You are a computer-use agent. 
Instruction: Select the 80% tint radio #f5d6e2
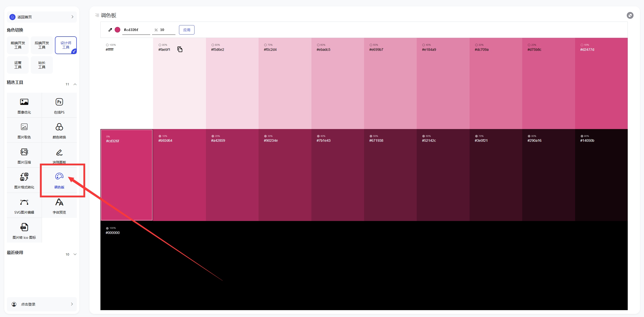(213, 45)
